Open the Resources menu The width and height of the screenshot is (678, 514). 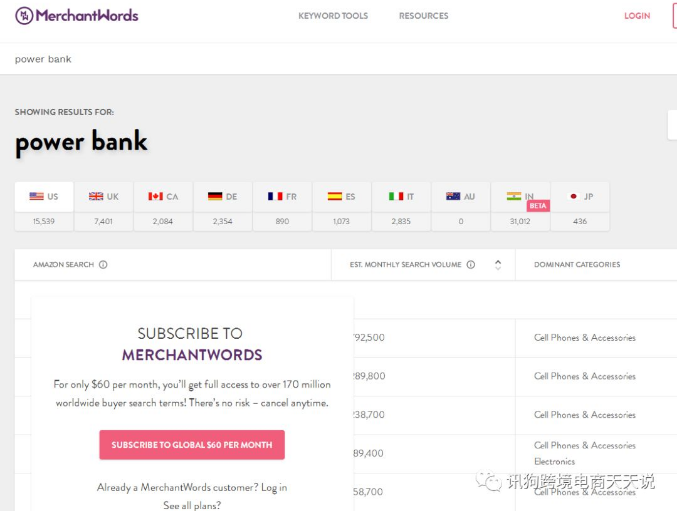point(424,16)
